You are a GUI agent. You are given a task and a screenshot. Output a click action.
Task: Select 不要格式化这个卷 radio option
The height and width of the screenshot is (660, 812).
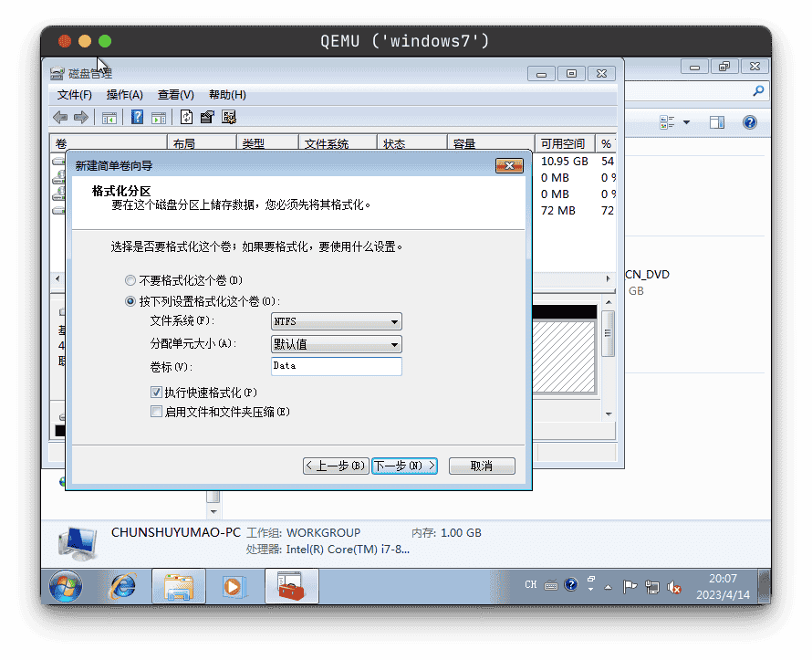click(130, 280)
